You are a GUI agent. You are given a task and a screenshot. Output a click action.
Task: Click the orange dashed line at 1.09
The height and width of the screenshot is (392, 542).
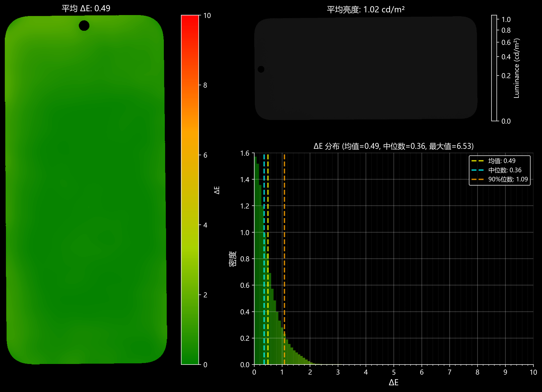tap(284, 259)
